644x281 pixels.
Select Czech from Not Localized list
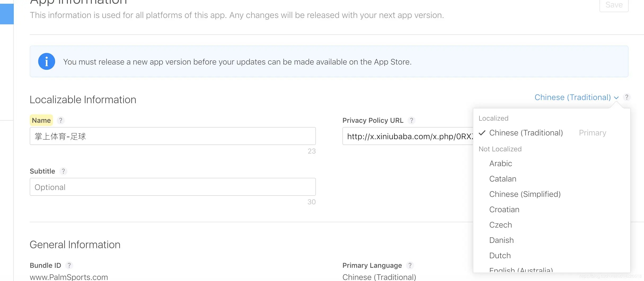click(500, 225)
